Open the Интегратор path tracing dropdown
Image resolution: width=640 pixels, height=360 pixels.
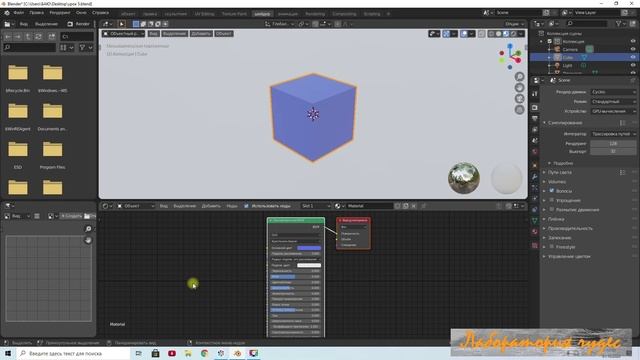click(613, 134)
